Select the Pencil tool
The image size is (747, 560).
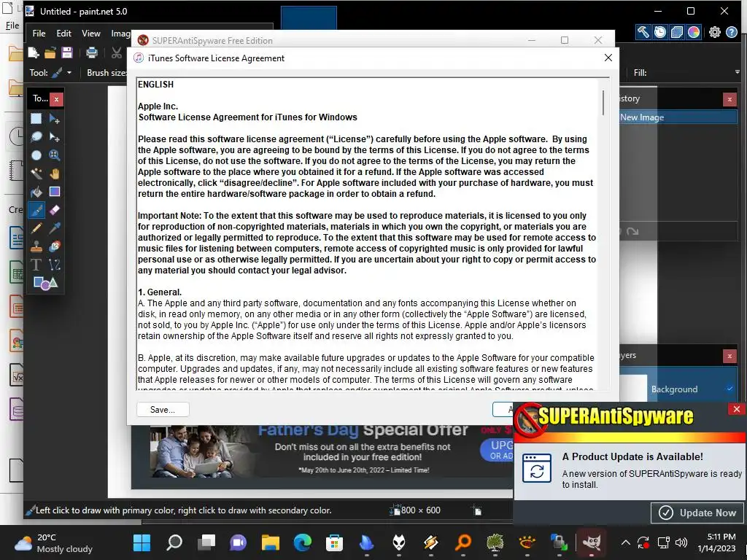click(36, 228)
